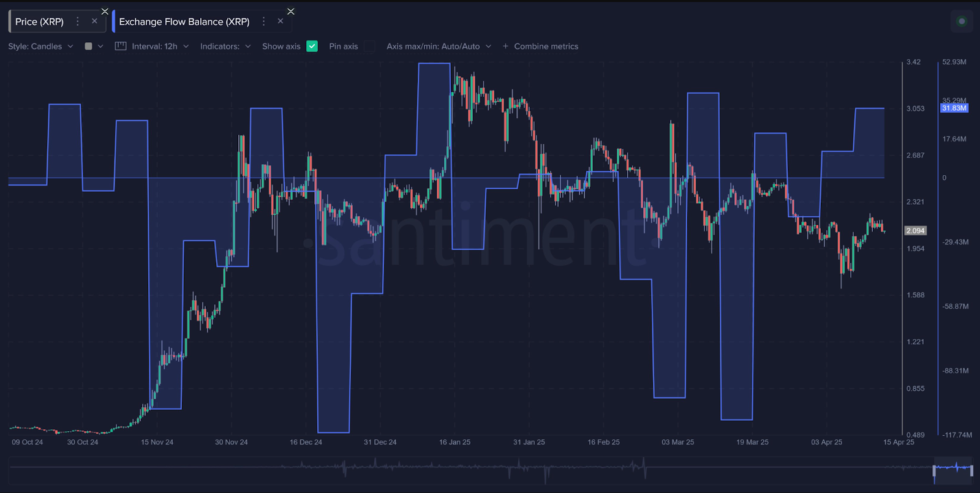Click the small x inside the Exchange Flow Balance tab

pos(281,21)
